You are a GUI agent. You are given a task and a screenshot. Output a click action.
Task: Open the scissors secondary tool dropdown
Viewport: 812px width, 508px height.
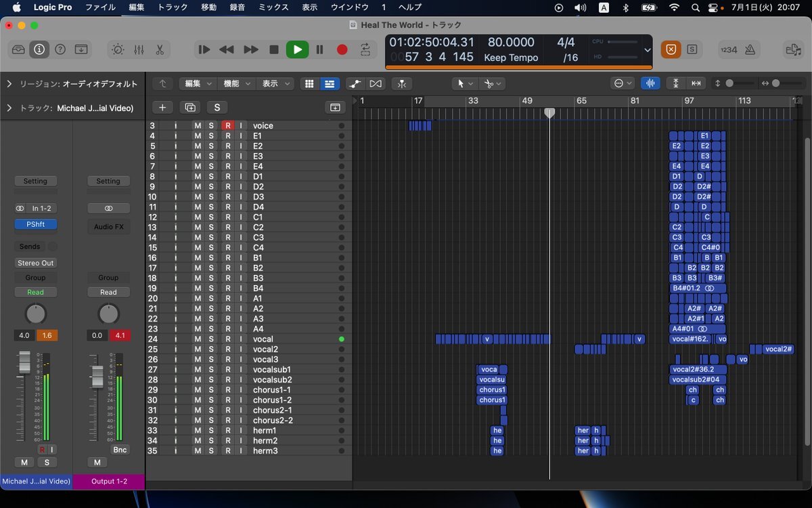493,83
